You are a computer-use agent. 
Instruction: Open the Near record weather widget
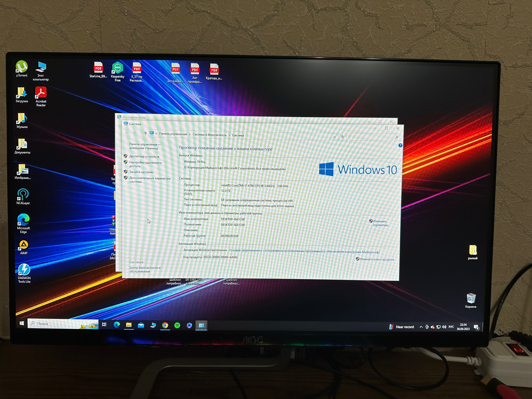tap(401, 327)
